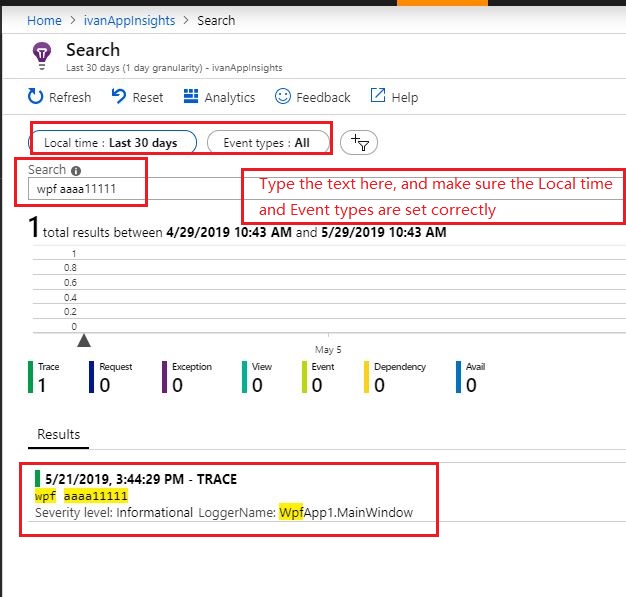The width and height of the screenshot is (626, 597).
Task: Open the Local time: Last 30 days filter
Action: click(113, 143)
